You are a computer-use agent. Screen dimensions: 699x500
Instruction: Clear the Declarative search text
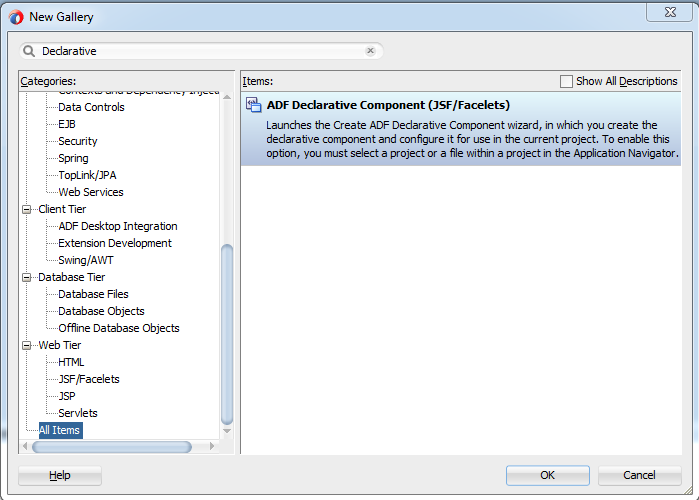[370, 51]
